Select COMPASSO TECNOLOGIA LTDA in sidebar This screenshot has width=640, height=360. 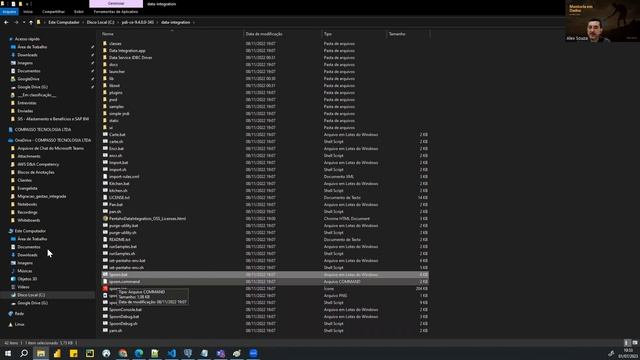point(42,130)
